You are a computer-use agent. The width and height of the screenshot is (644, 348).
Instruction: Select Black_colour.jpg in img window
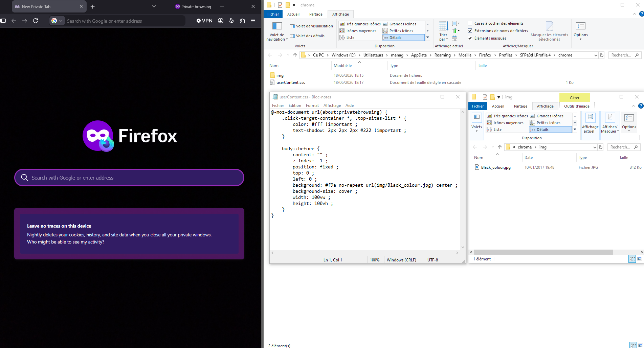pyautogui.click(x=496, y=167)
